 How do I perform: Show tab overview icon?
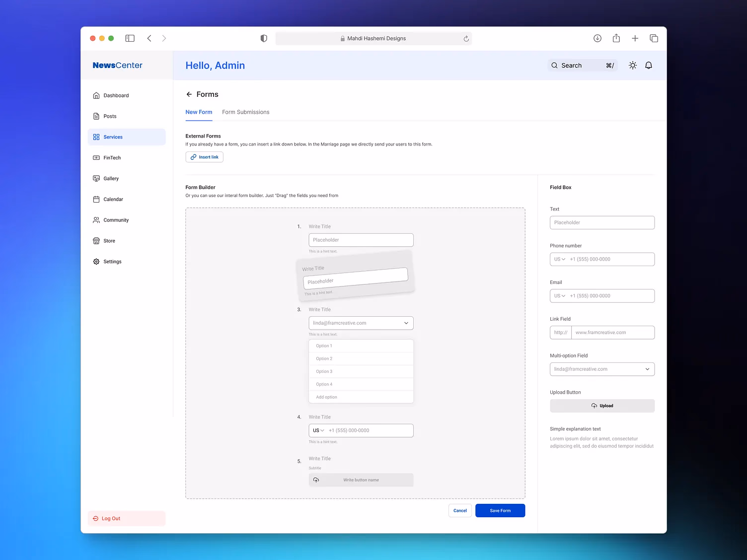tap(654, 38)
